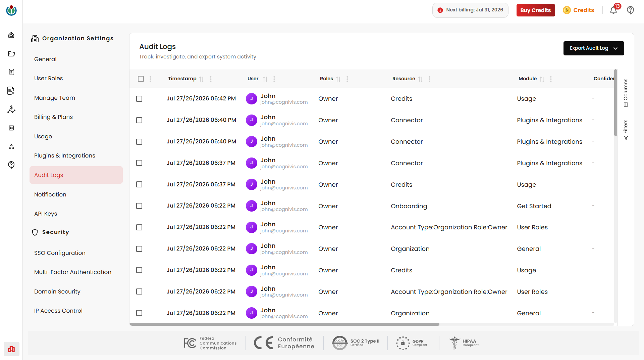Open User column options menu
The image size is (644, 360).
pyautogui.click(x=274, y=79)
